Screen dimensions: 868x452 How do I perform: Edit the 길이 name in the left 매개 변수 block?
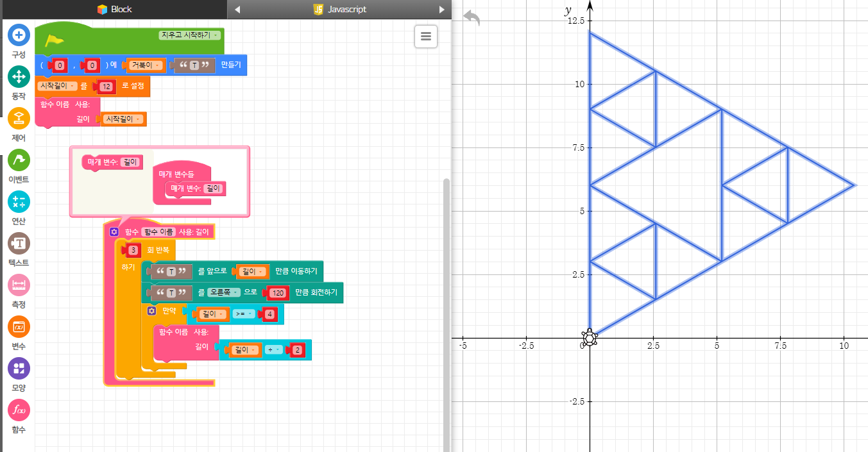click(130, 162)
